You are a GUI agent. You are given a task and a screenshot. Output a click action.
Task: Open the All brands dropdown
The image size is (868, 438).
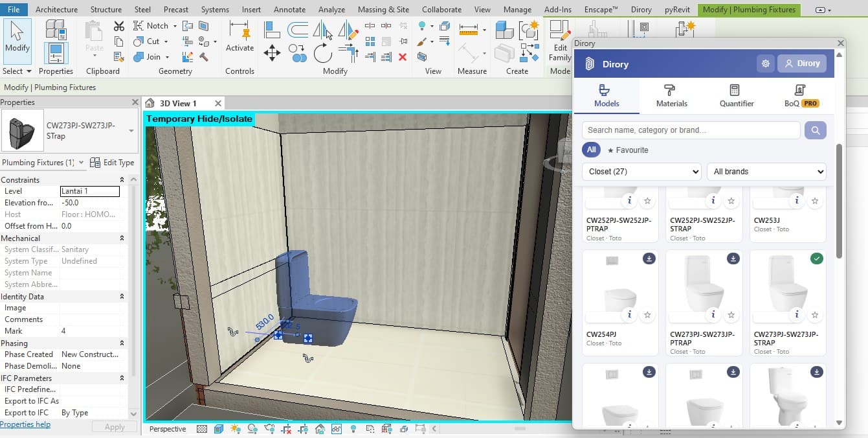click(x=766, y=172)
